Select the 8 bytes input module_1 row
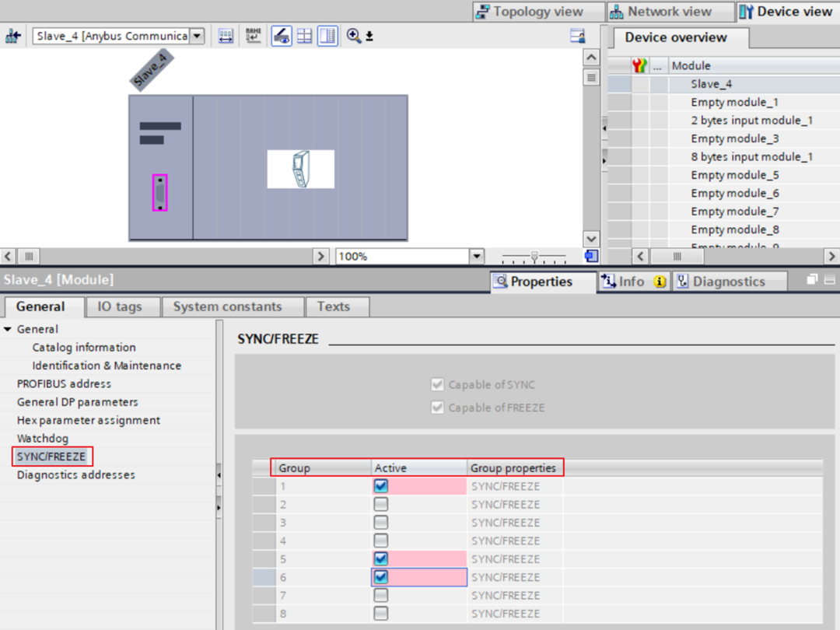 coord(751,156)
